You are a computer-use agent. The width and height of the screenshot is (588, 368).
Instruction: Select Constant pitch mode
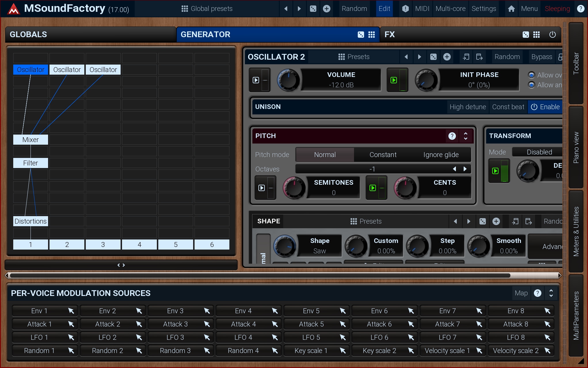pyautogui.click(x=383, y=155)
